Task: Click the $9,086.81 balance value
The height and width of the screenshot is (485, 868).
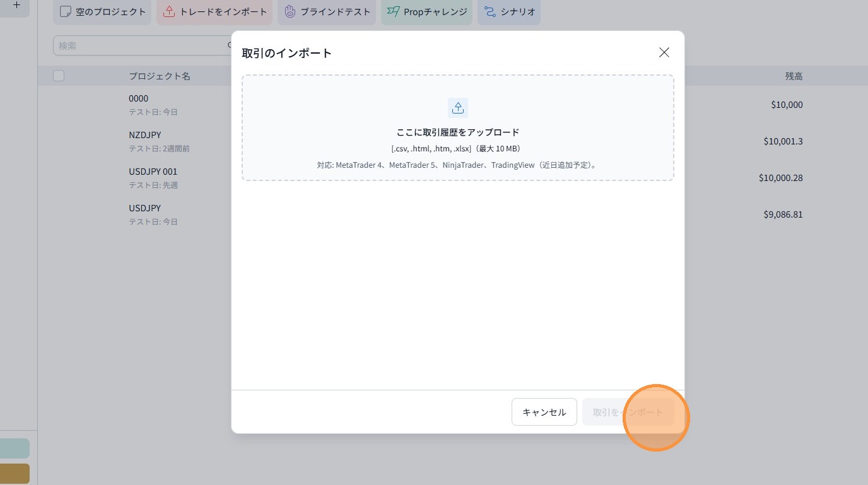Action: (783, 214)
